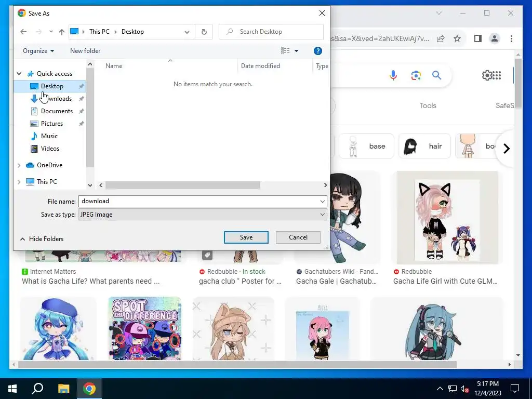
Task: Open view options dropdown arrow
Action: point(296,51)
